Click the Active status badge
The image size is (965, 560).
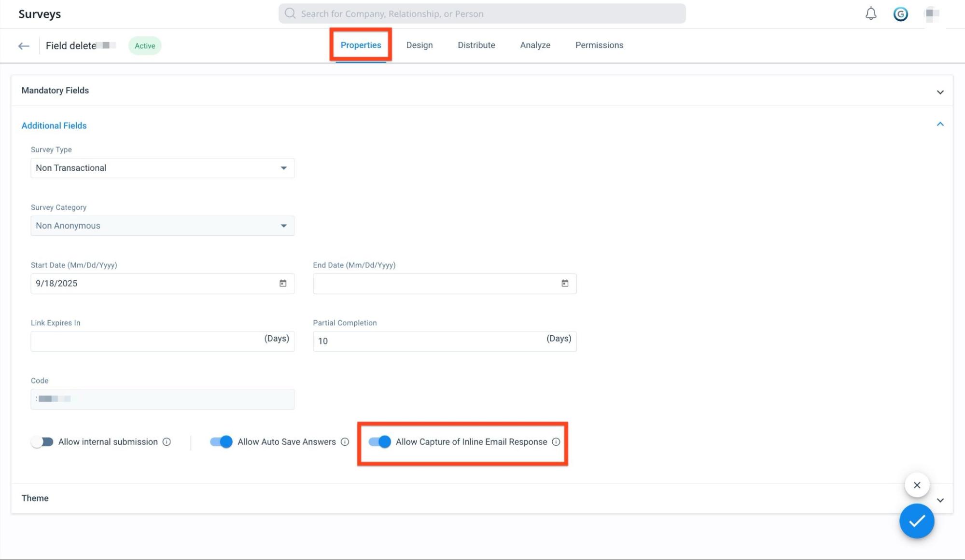(145, 46)
